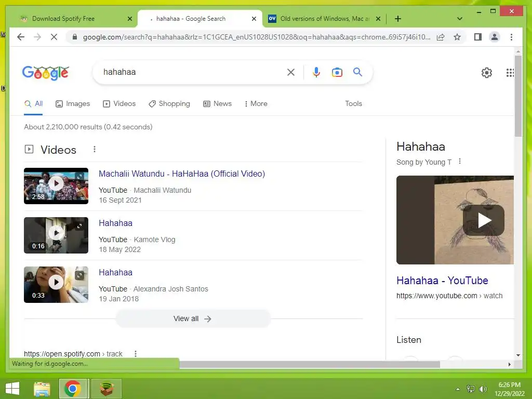Open new browser tab
Screen dimensions: 532x399
tap(398, 19)
